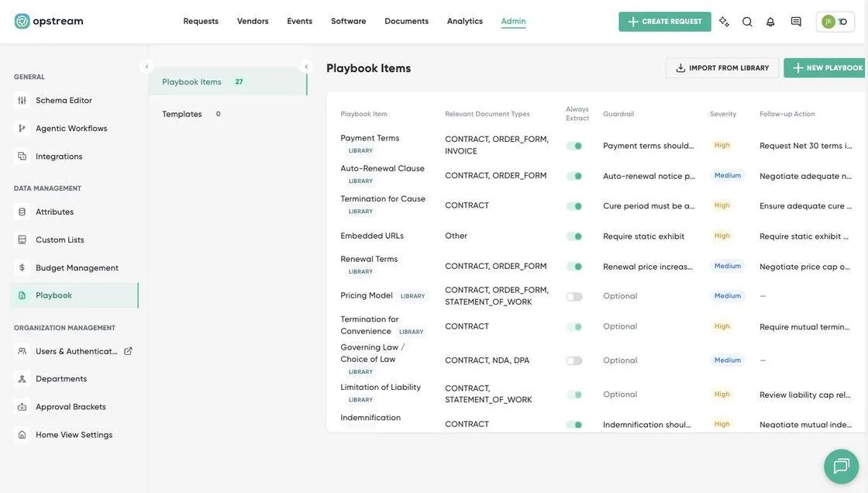This screenshot has height=493, width=868.
Task: Open the Vendors nav item
Action: [x=253, y=21]
